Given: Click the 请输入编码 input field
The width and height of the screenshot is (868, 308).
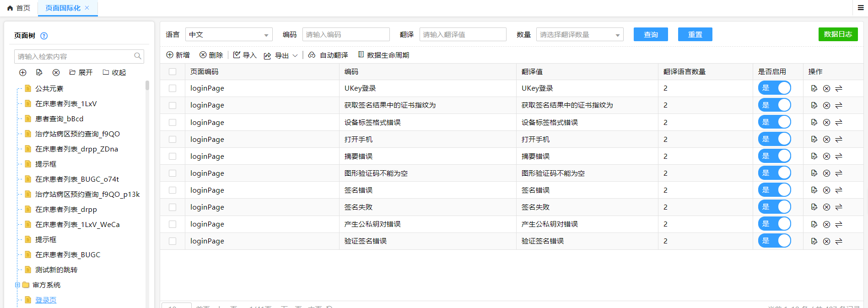Looking at the screenshot, I should (x=345, y=34).
